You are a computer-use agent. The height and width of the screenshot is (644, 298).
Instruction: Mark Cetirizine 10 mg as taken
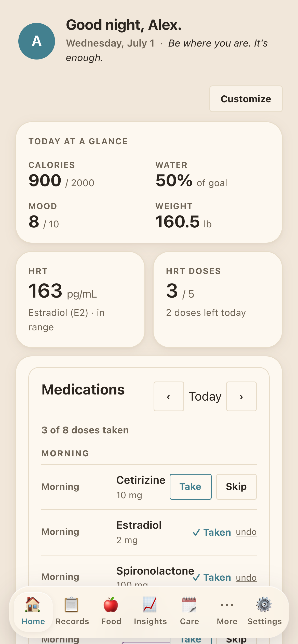point(191,487)
